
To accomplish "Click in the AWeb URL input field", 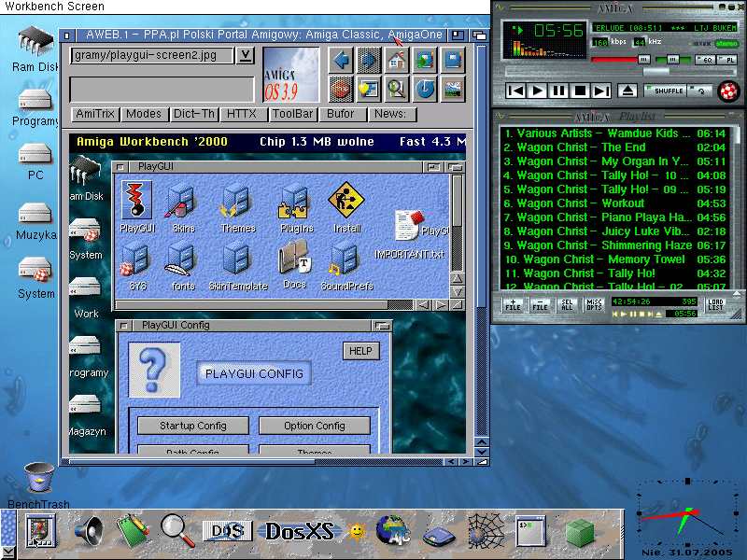I will [152, 55].
